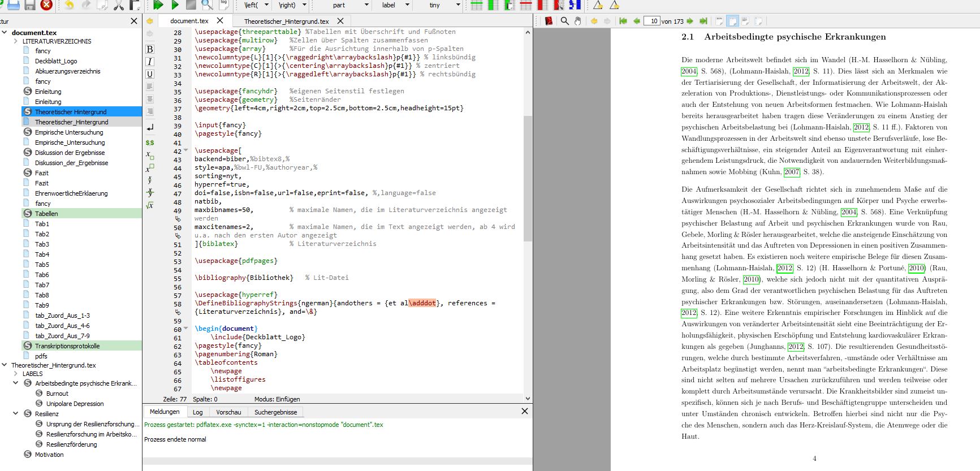
Task: Open the Deckblatt_Logo file entry
Action: click(56, 61)
